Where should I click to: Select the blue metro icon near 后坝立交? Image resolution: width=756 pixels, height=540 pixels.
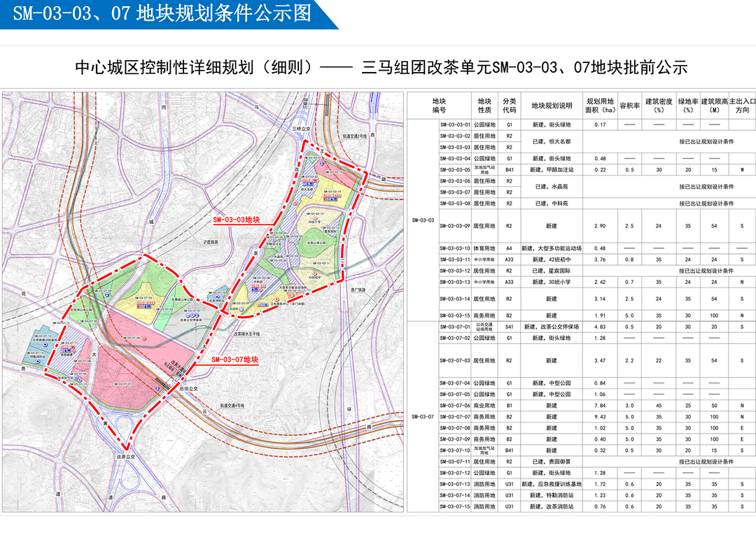(157, 388)
